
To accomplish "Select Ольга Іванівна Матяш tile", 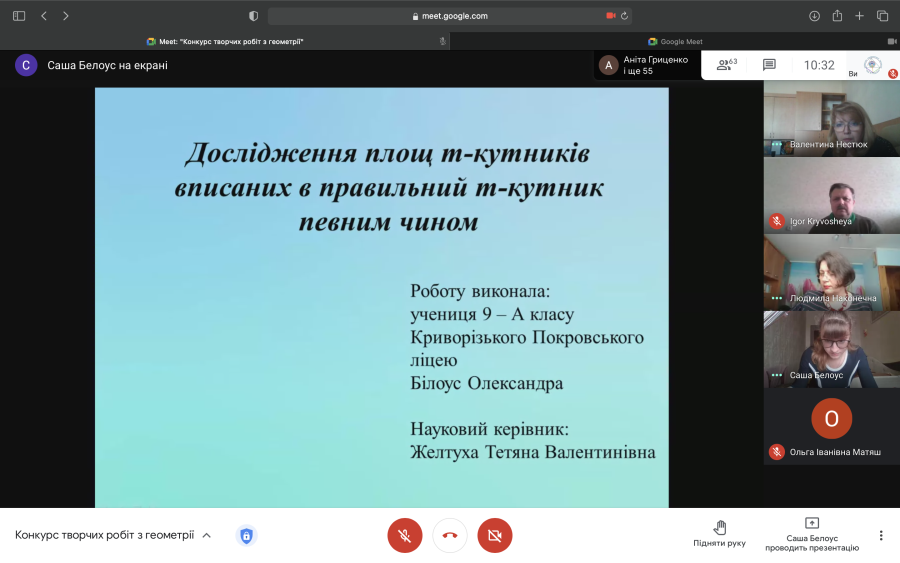I will pos(832,426).
